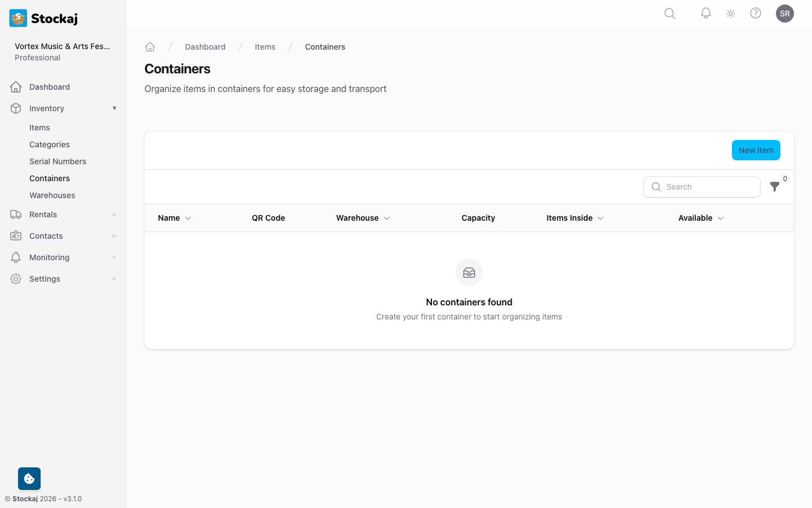Open the SR user avatar menu

(x=785, y=13)
